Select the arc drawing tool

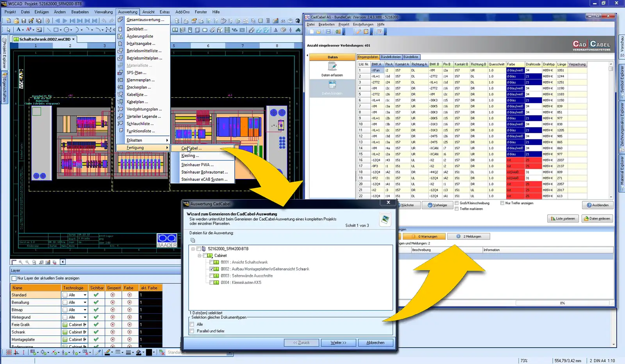point(77,30)
